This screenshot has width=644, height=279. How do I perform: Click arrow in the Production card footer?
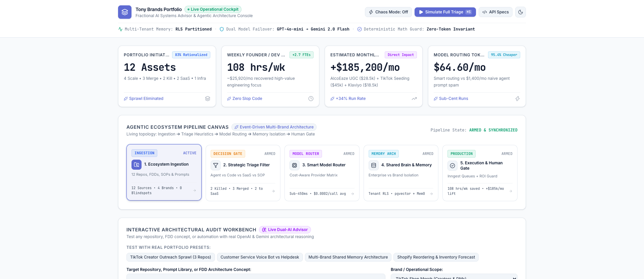511,191
